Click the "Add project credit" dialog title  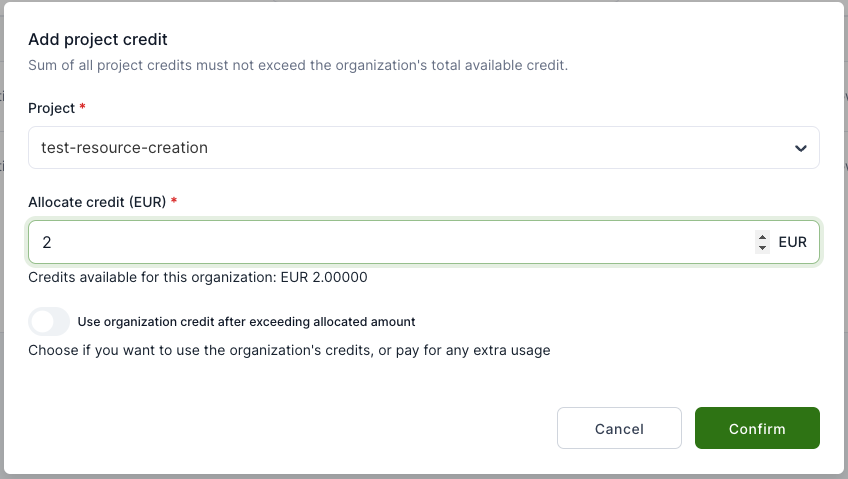(x=97, y=40)
